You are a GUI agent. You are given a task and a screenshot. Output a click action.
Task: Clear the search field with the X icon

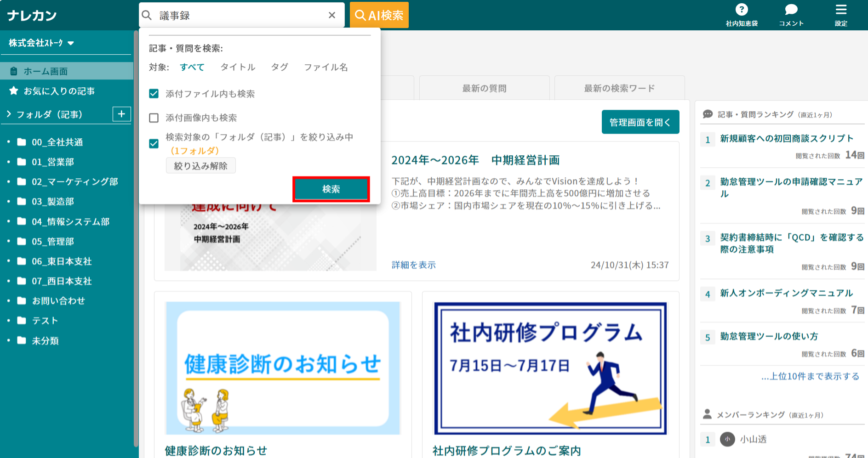coord(332,15)
